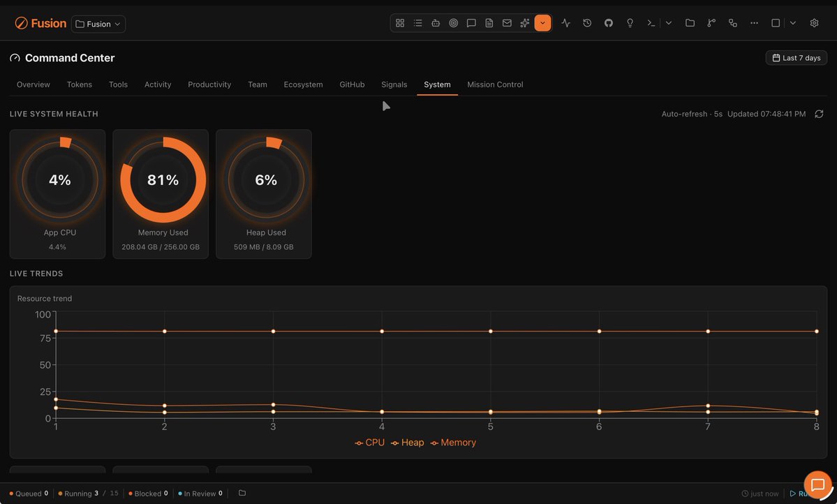Click the refresh icon next to Updated time
The width and height of the screenshot is (837, 504).
[819, 114]
